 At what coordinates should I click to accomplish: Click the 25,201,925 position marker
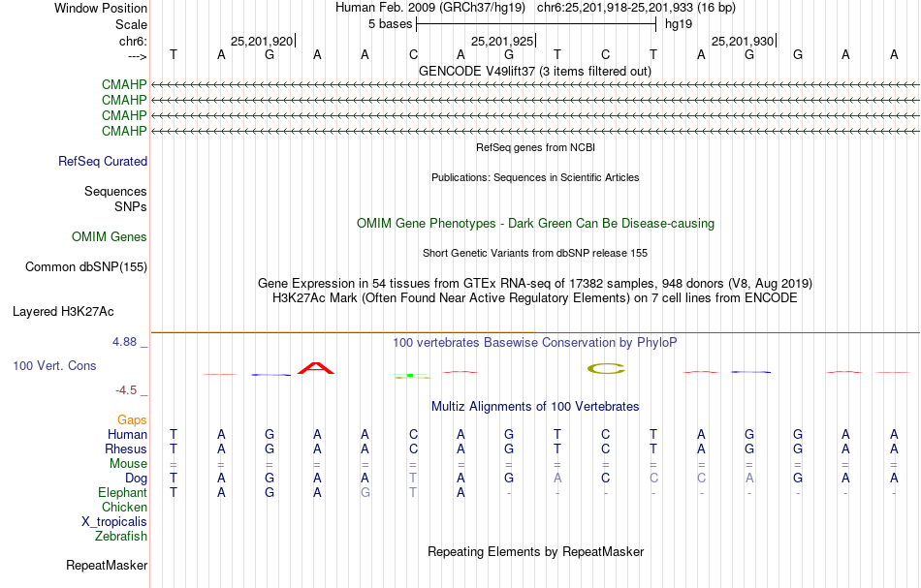502,41
